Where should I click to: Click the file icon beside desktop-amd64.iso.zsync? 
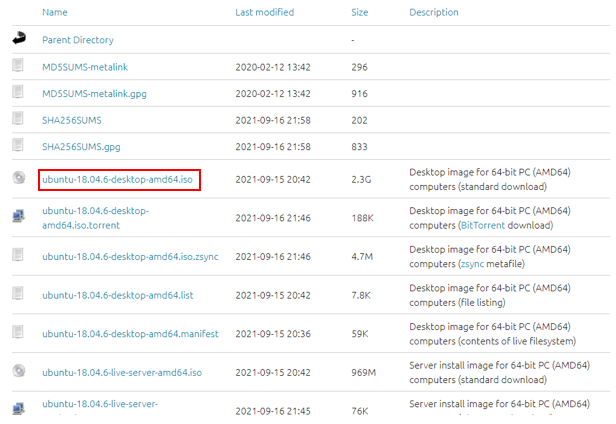coord(18,255)
